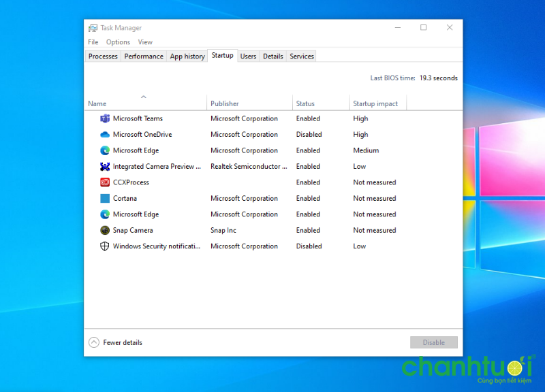
Task: Switch to the Users tab
Action: click(x=248, y=56)
